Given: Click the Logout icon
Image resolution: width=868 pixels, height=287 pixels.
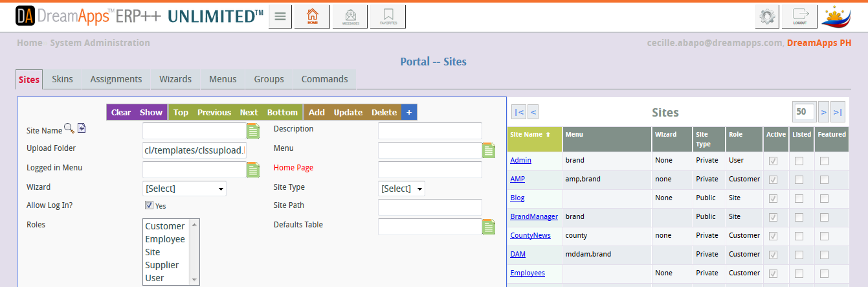Looking at the screenshot, I should (799, 17).
